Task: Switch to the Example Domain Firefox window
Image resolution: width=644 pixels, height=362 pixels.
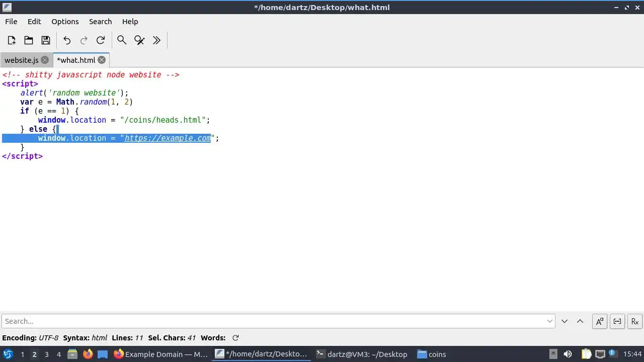Action: click(161, 354)
